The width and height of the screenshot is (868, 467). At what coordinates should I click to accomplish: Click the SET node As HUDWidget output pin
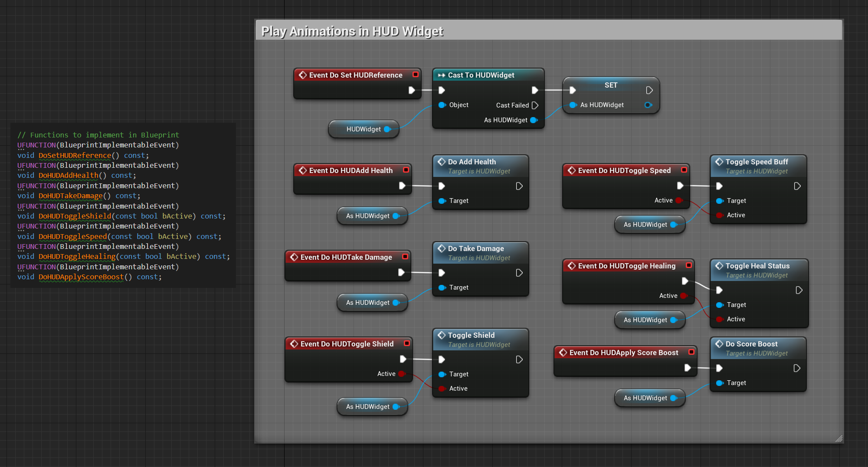click(648, 105)
